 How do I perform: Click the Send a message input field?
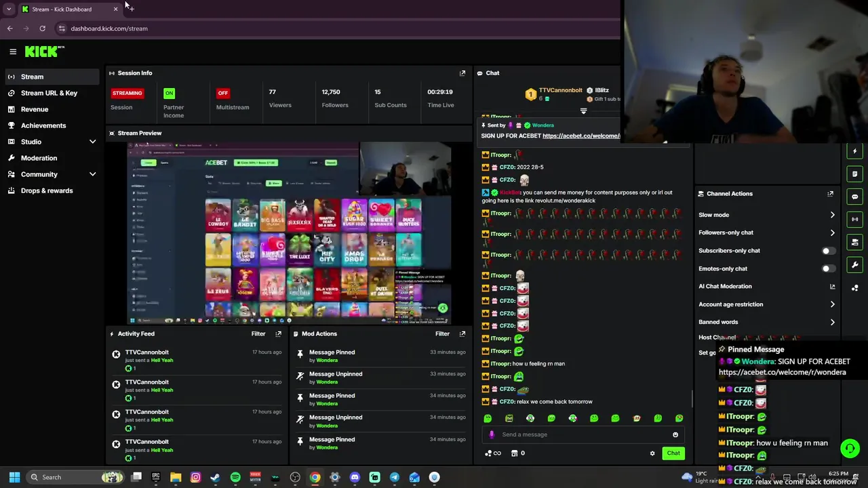click(x=583, y=435)
